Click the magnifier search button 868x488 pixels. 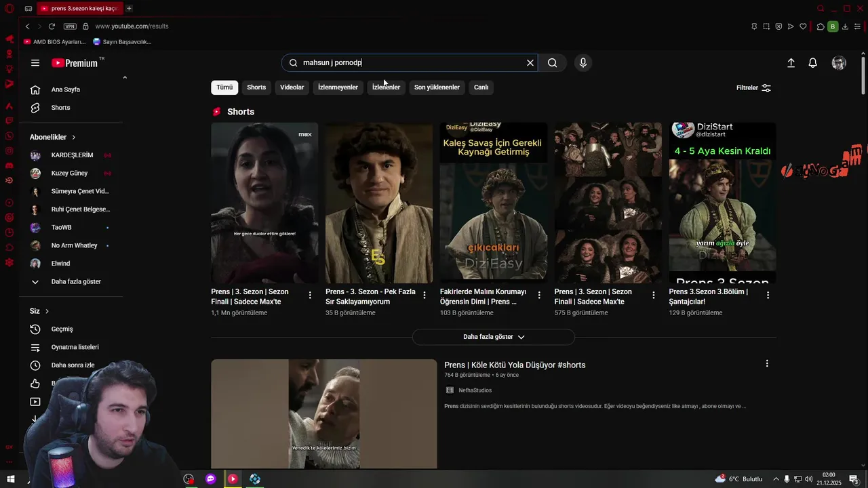pos(553,63)
